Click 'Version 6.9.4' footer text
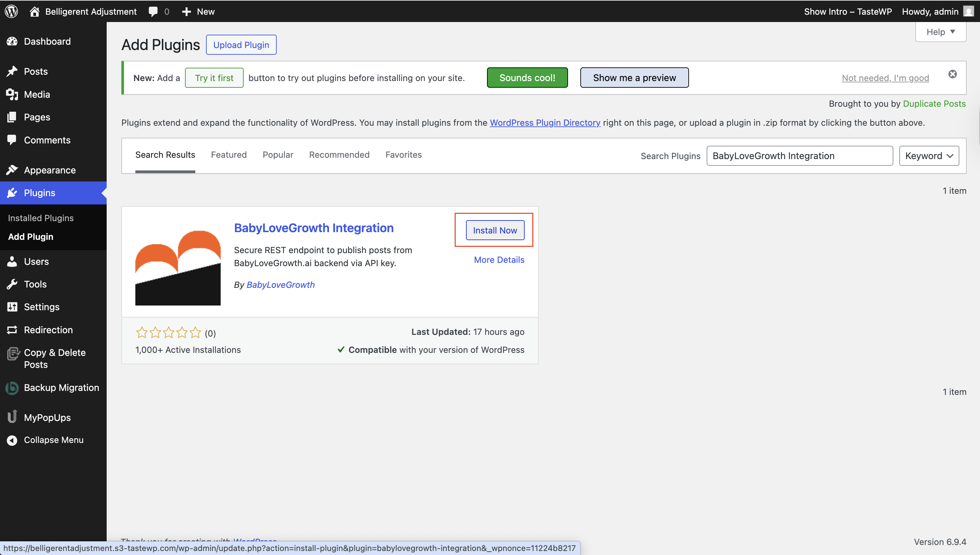This screenshot has width=980, height=555. click(940, 542)
